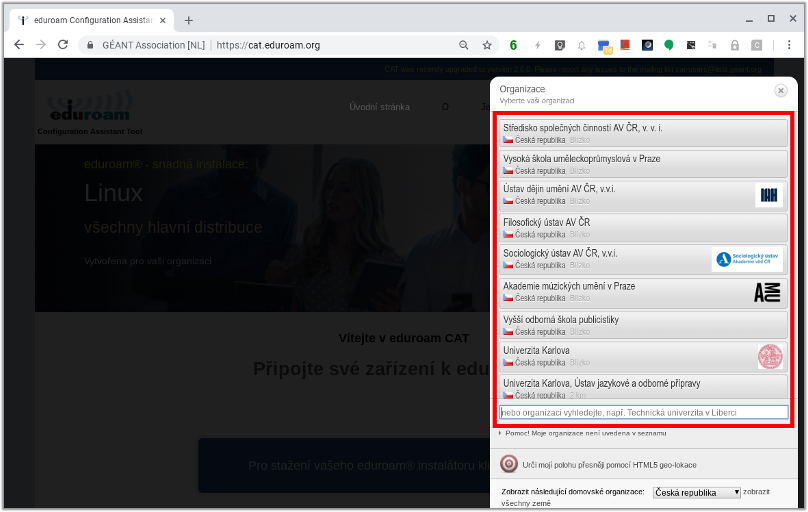The width and height of the screenshot is (808, 512).
Task: Open the Úvodní stránka menu item
Action: click(380, 107)
